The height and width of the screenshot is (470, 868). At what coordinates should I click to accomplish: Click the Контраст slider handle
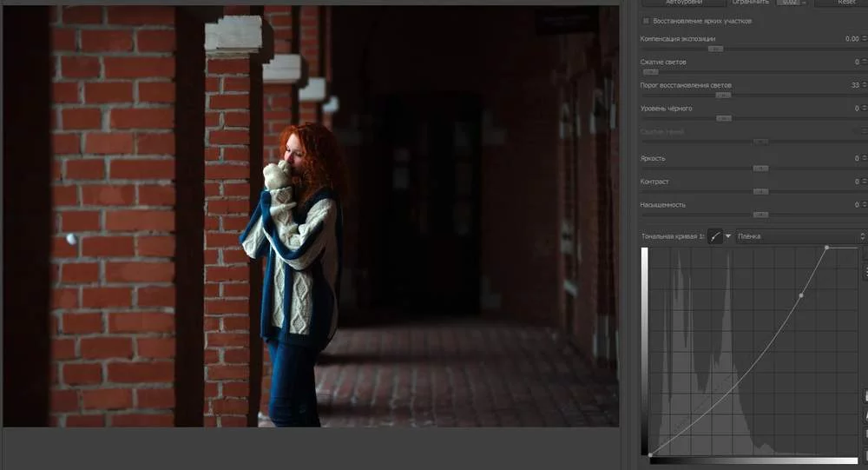(760, 191)
